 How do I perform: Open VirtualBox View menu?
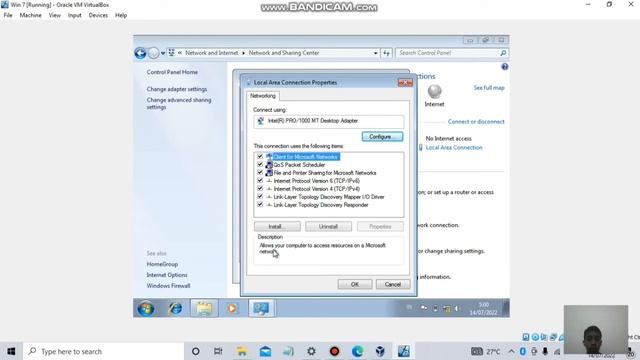(x=55, y=15)
